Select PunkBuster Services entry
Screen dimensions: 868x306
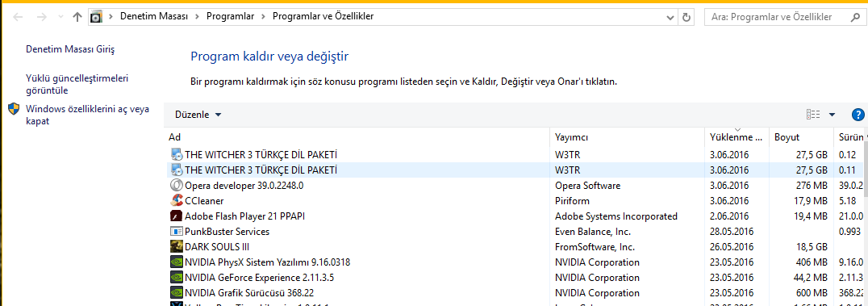tap(227, 231)
